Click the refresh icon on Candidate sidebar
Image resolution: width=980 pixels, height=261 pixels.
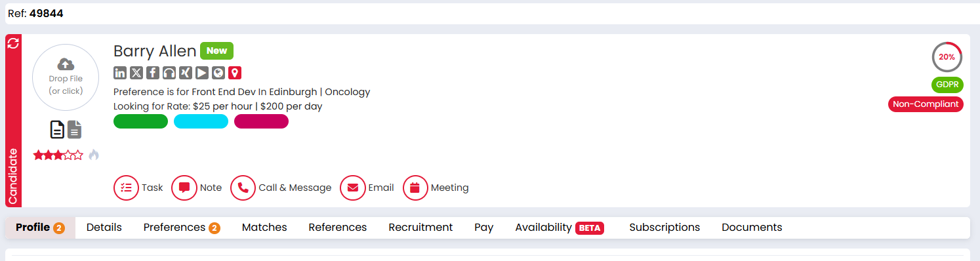tap(13, 44)
